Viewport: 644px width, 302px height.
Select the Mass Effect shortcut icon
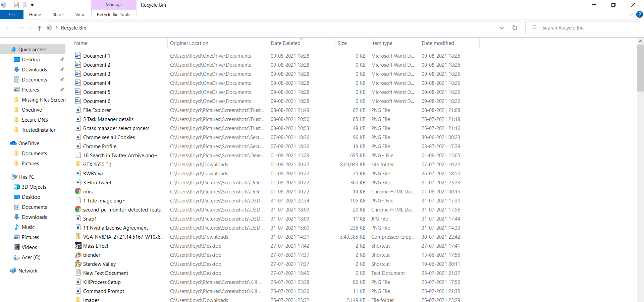78,246
